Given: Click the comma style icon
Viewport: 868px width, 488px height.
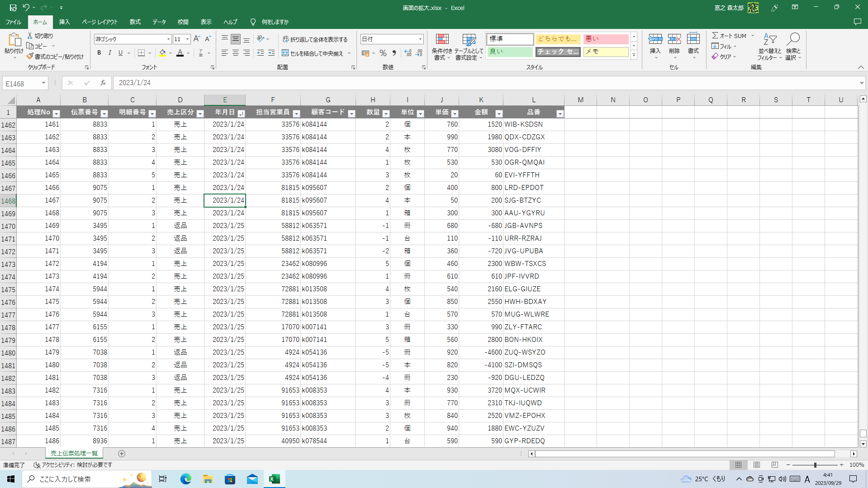Looking at the screenshot, I should (x=394, y=53).
